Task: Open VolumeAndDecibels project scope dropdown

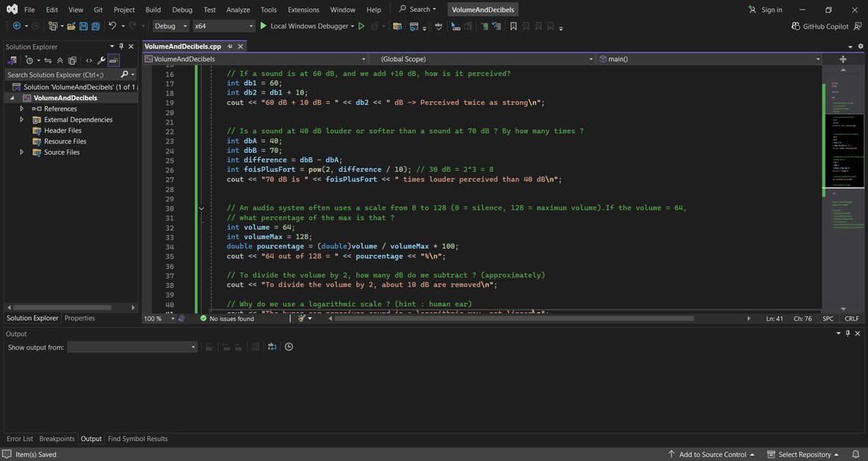Action: [255, 59]
